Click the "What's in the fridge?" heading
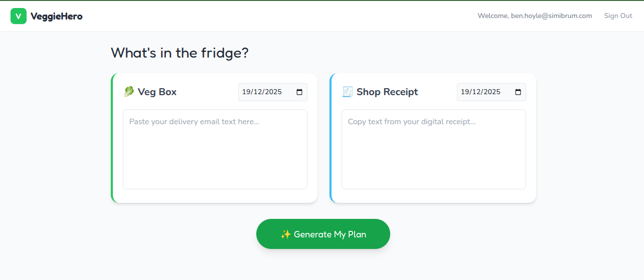Image resolution: width=644 pixels, height=280 pixels. (x=180, y=53)
